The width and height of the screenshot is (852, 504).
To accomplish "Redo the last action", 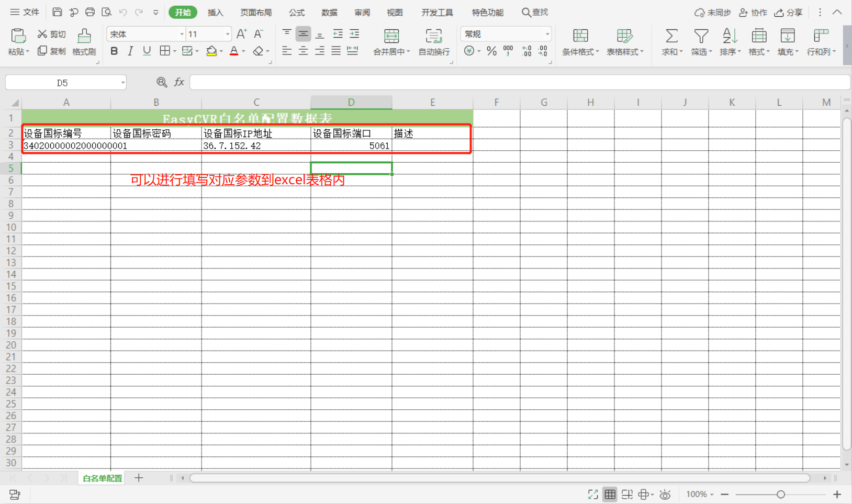I will pos(139,12).
